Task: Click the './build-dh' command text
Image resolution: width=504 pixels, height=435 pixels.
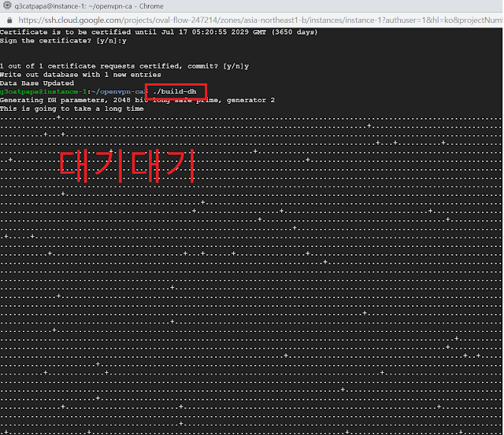Action: (x=175, y=92)
